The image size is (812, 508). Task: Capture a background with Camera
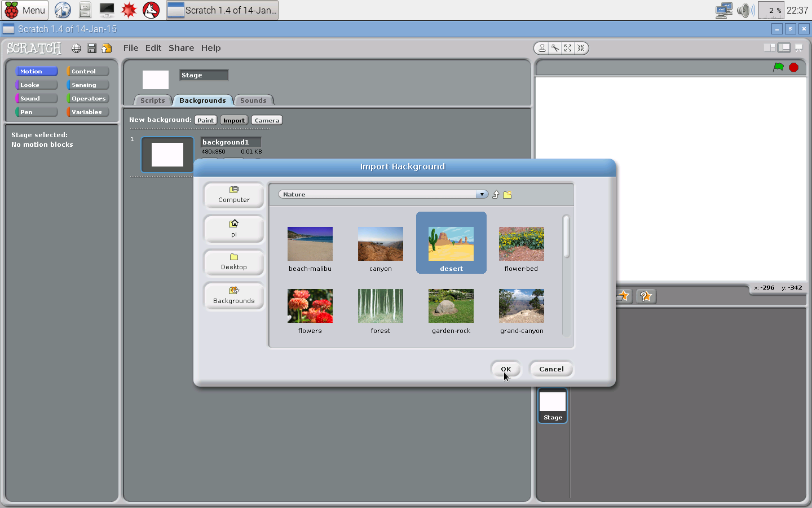click(266, 120)
